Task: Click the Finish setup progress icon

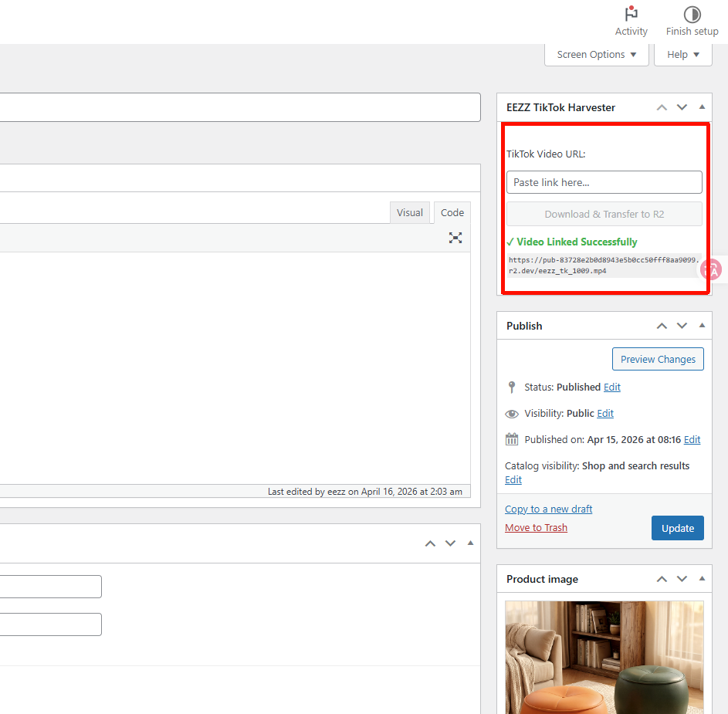Action: [692, 15]
